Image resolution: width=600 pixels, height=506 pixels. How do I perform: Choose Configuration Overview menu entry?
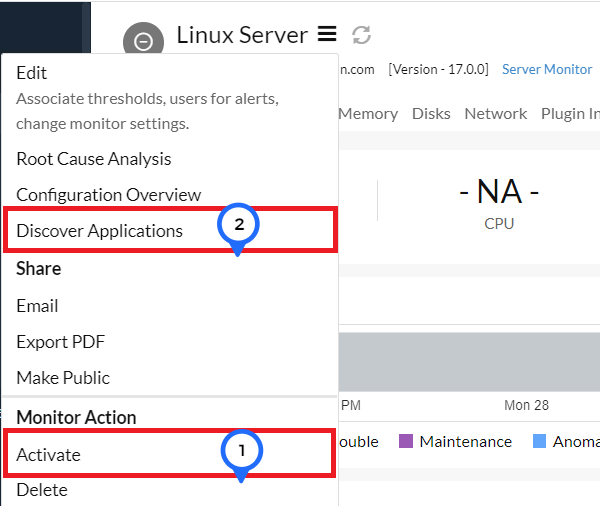point(108,195)
